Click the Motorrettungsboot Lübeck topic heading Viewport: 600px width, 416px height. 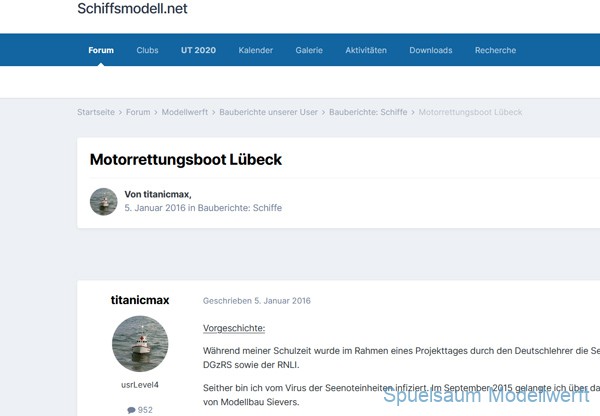click(186, 160)
